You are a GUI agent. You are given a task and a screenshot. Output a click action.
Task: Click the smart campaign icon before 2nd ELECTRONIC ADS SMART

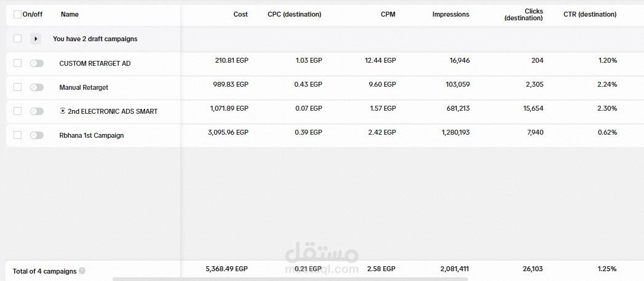click(62, 111)
